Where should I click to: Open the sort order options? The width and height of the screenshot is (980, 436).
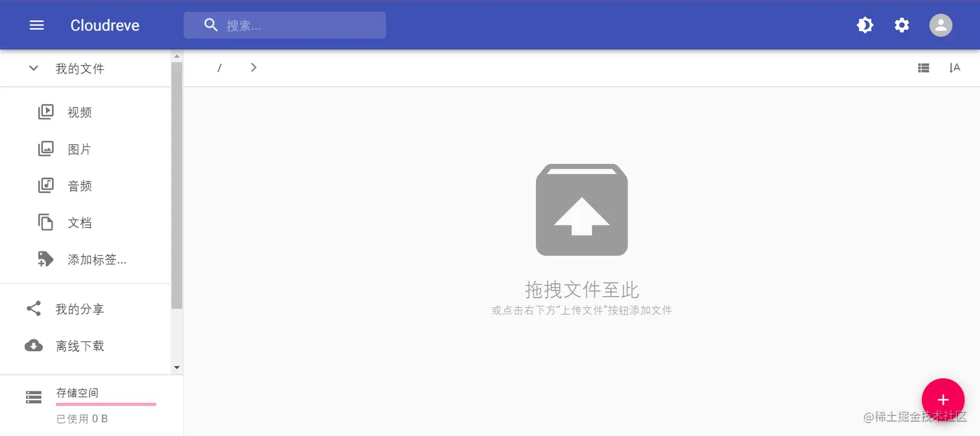(x=954, y=67)
